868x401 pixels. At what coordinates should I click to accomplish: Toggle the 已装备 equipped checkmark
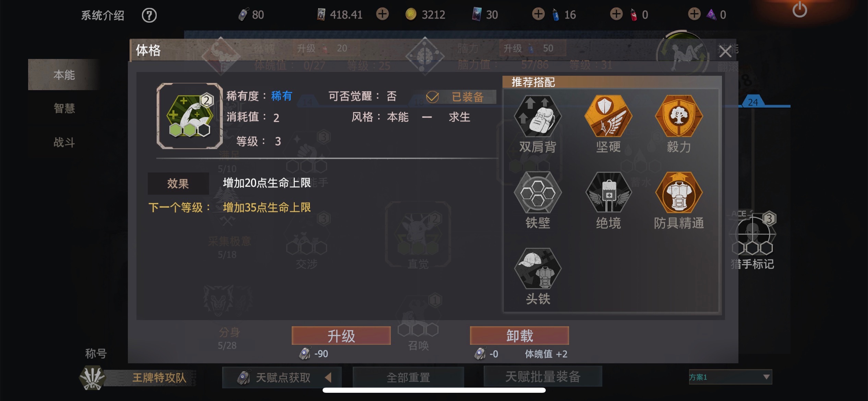point(432,97)
